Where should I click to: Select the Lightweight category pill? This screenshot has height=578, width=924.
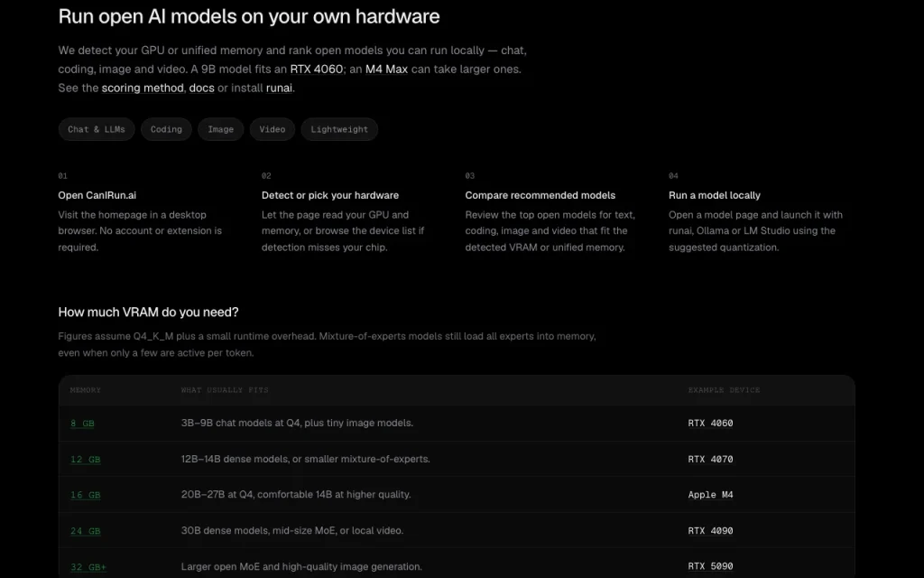(339, 129)
